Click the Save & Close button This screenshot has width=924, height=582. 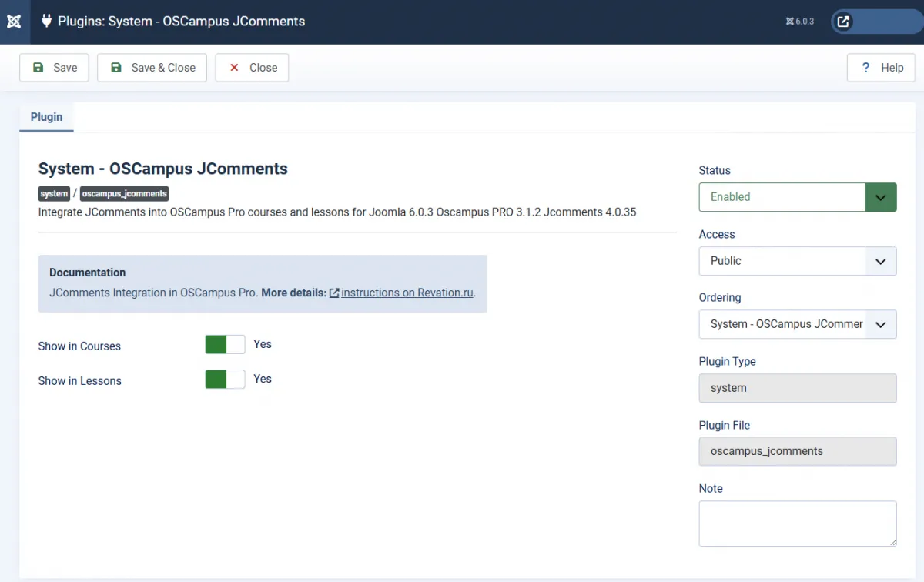pos(152,68)
